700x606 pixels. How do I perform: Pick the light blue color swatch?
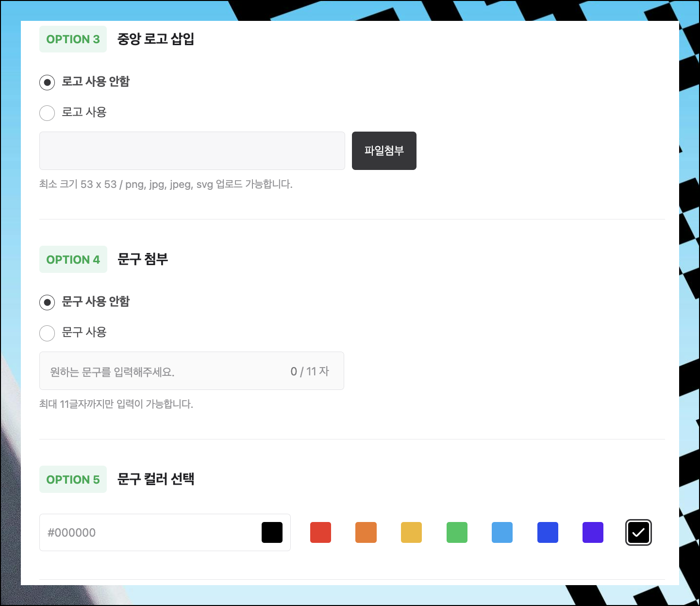(x=502, y=532)
